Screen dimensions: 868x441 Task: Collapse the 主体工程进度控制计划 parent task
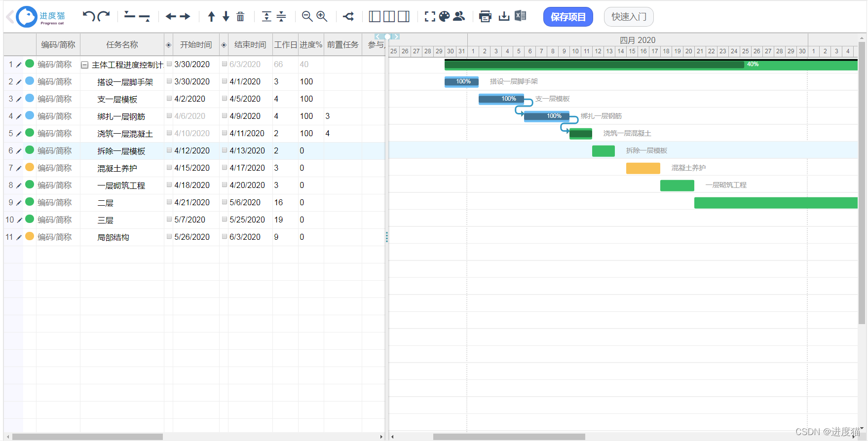pyautogui.click(x=84, y=65)
